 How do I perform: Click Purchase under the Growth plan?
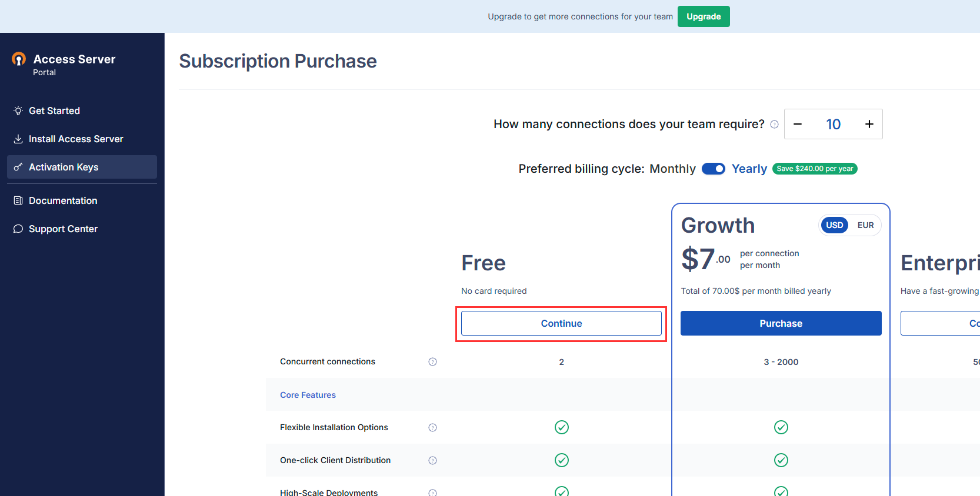[781, 323]
